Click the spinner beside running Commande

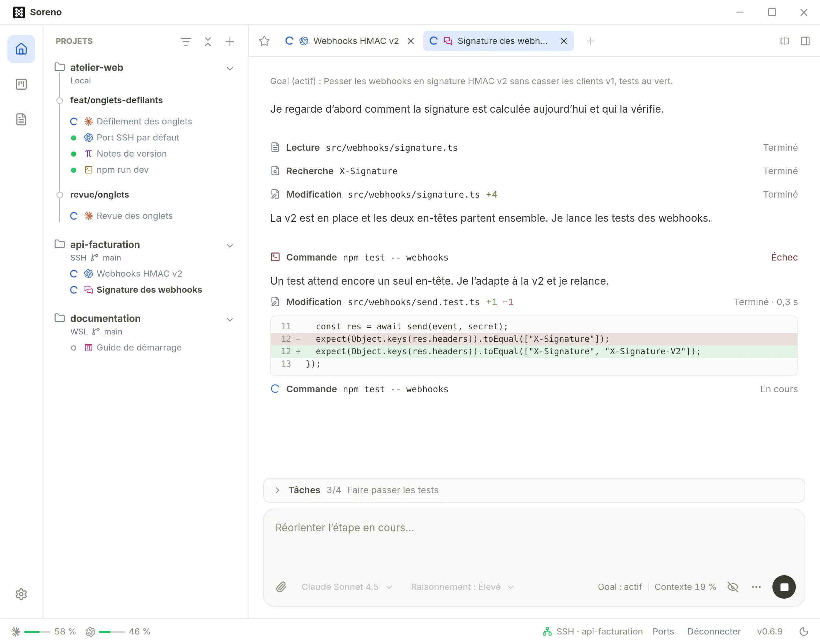(x=275, y=389)
